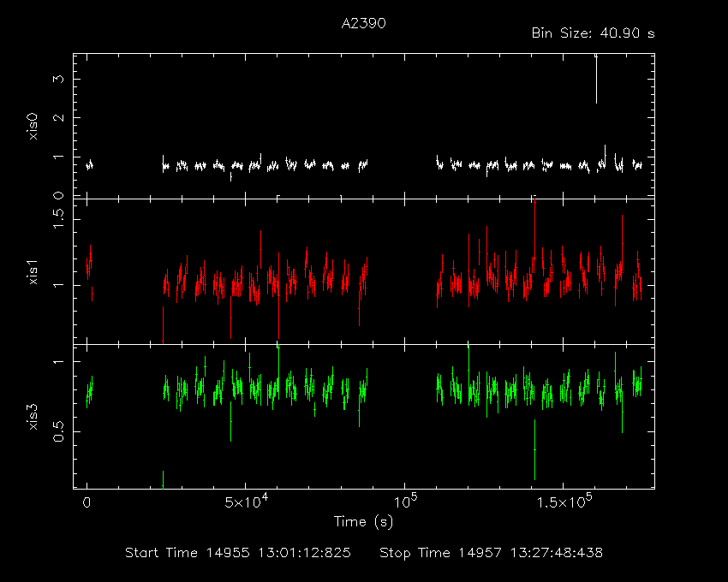This screenshot has height=582, width=728.
Task: Click the plot title A2390
Action: (363, 23)
